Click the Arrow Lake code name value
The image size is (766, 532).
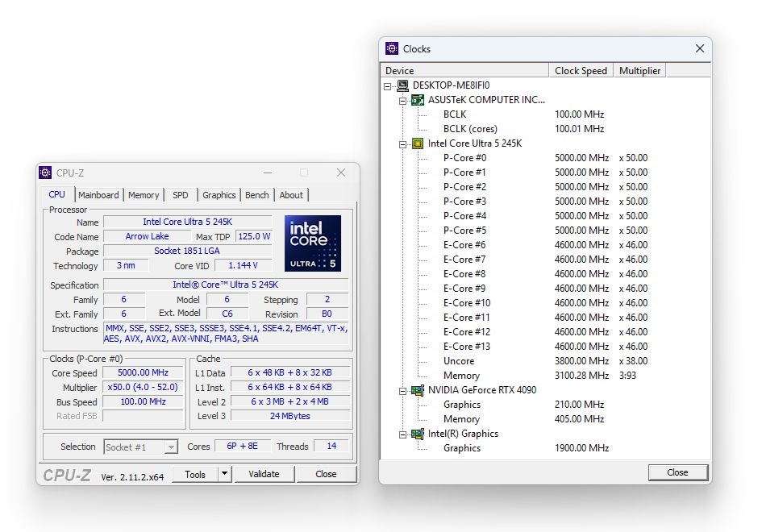(x=147, y=236)
